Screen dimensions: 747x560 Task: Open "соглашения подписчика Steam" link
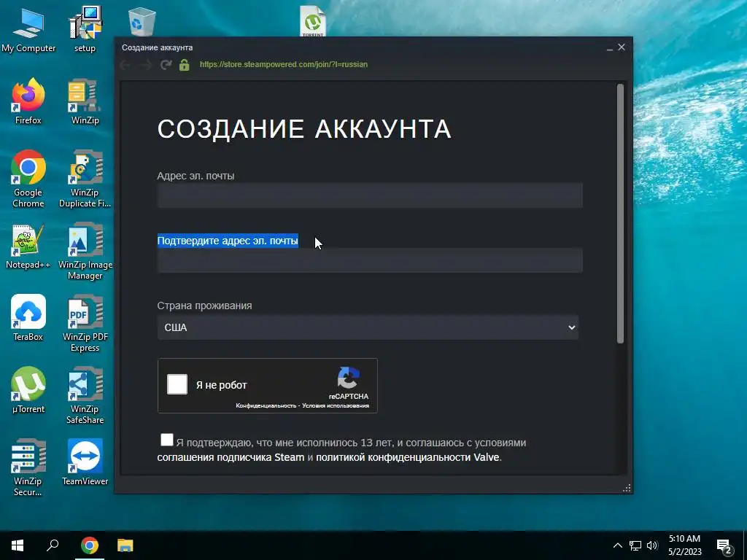[x=231, y=457]
